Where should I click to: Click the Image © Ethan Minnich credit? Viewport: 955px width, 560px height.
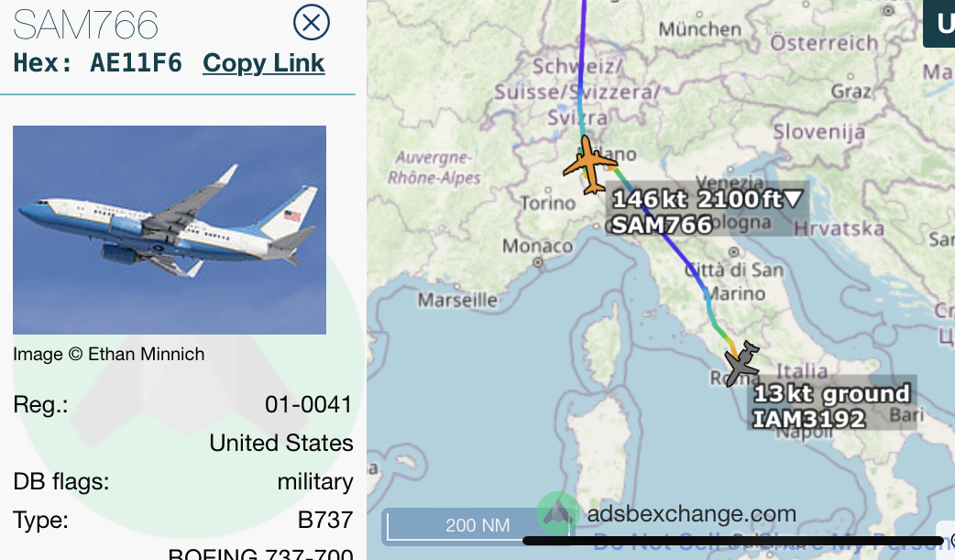(108, 354)
